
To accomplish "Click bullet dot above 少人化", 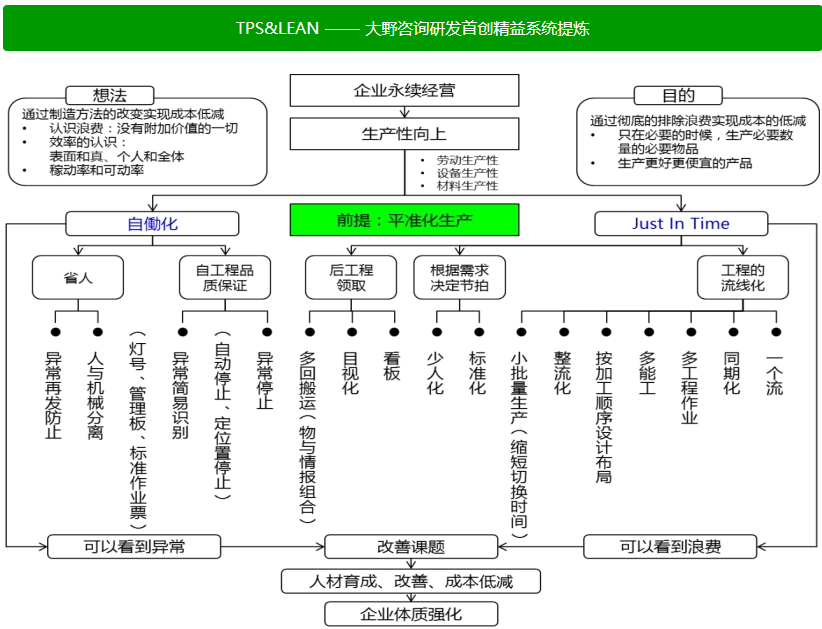I will click(437, 332).
